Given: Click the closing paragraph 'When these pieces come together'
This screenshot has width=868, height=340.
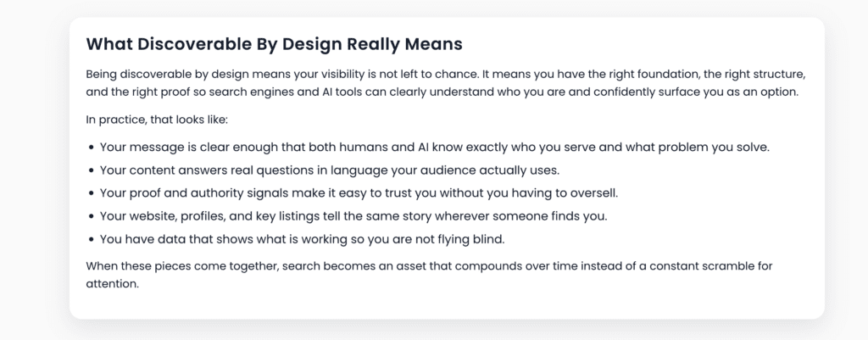Looking at the screenshot, I should [430, 266].
